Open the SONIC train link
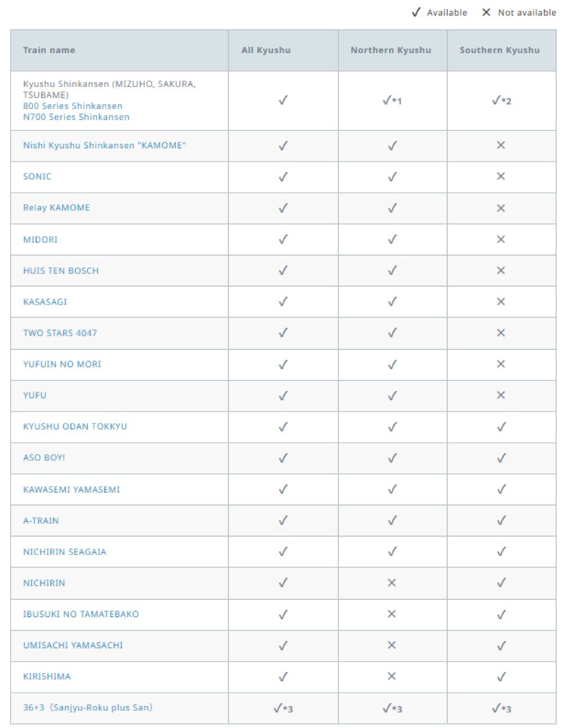 coord(37,177)
